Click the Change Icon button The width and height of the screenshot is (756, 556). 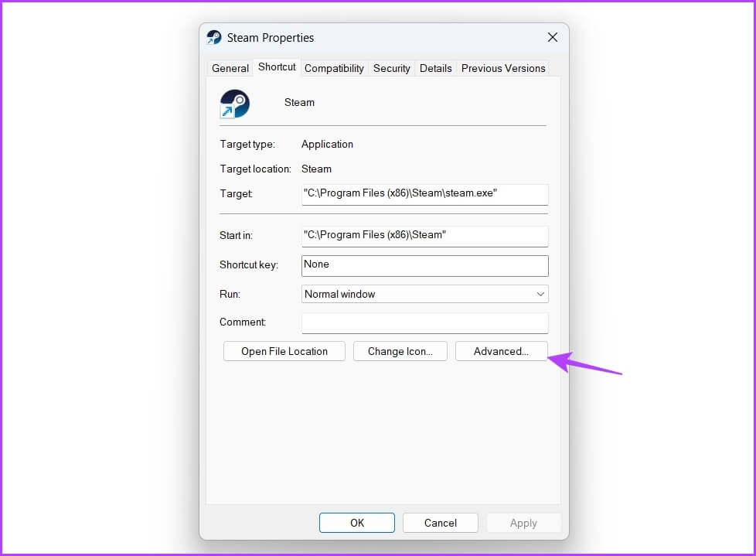point(400,351)
